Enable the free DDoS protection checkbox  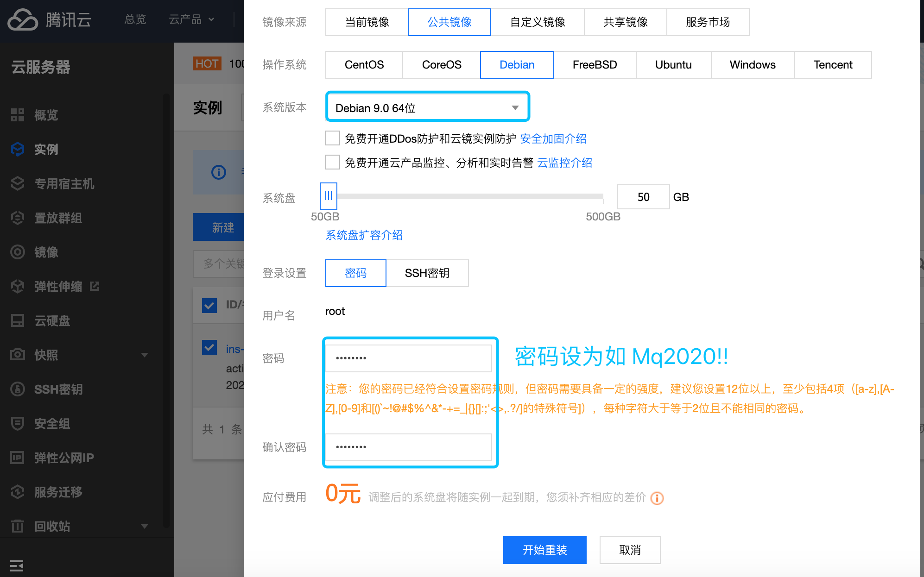333,138
